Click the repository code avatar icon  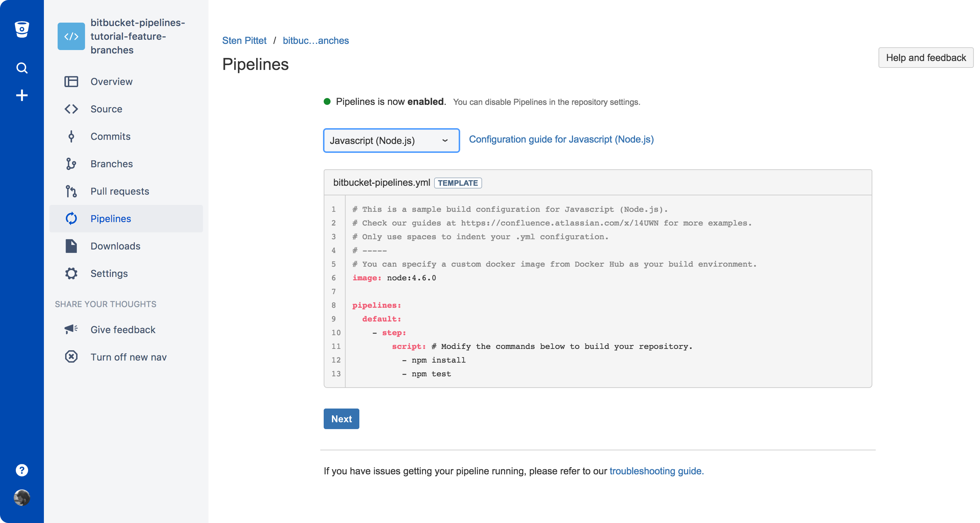pyautogui.click(x=71, y=37)
